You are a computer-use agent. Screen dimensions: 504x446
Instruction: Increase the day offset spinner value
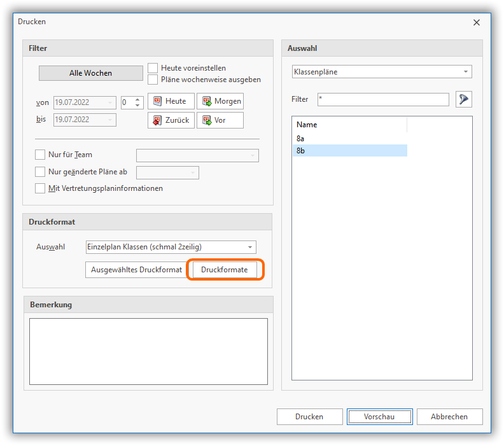(137, 99)
